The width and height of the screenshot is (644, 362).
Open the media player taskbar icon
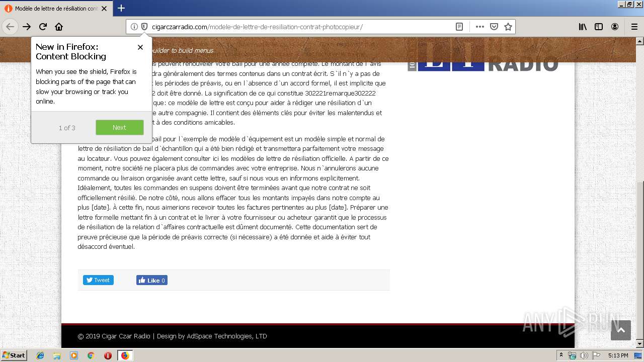pos(74,355)
